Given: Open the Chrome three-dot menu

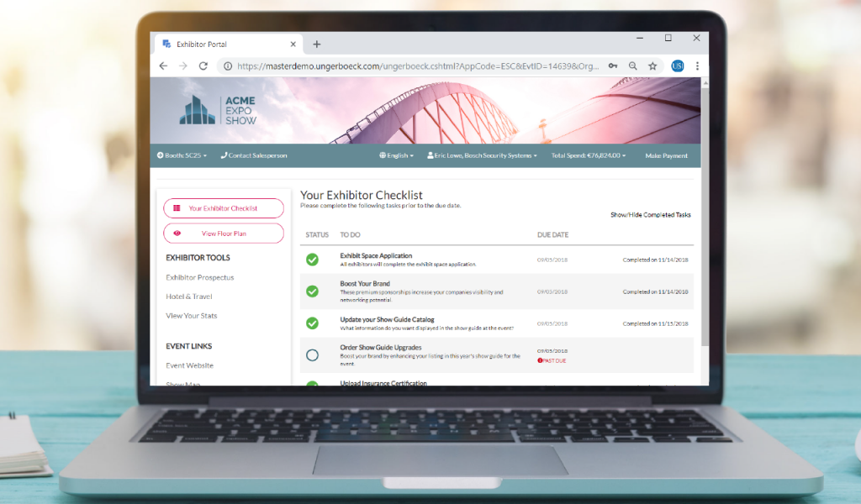Looking at the screenshot, I should (697, 66).
